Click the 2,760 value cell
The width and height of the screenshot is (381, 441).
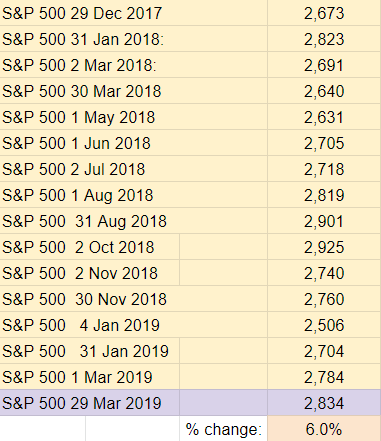click(324, 299)
